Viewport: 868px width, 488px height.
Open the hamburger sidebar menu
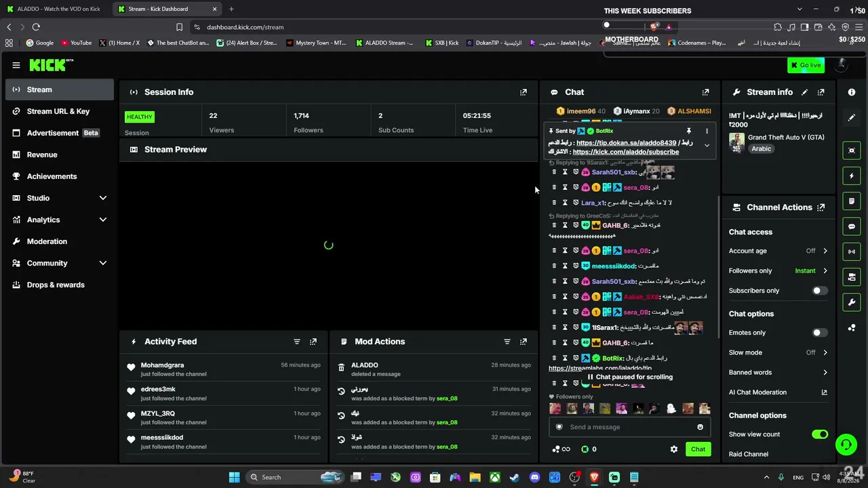click(16, 65)
